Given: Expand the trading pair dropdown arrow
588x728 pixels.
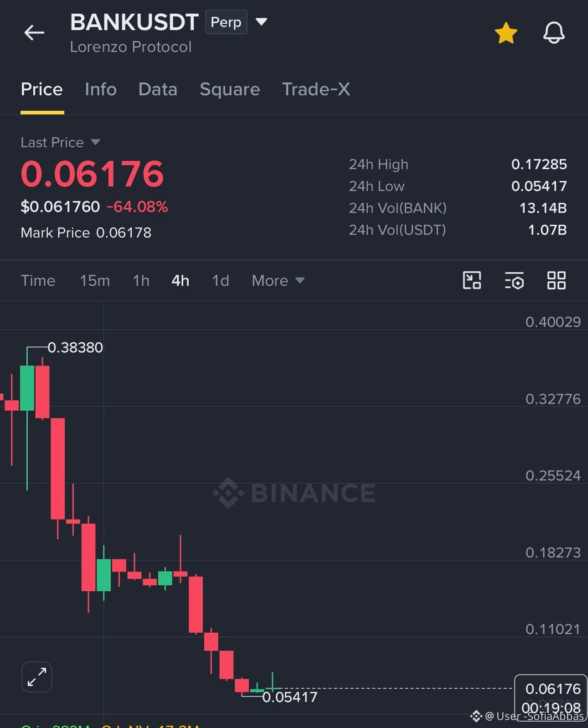Looking at the screenshot, I should tap(261, 21).
